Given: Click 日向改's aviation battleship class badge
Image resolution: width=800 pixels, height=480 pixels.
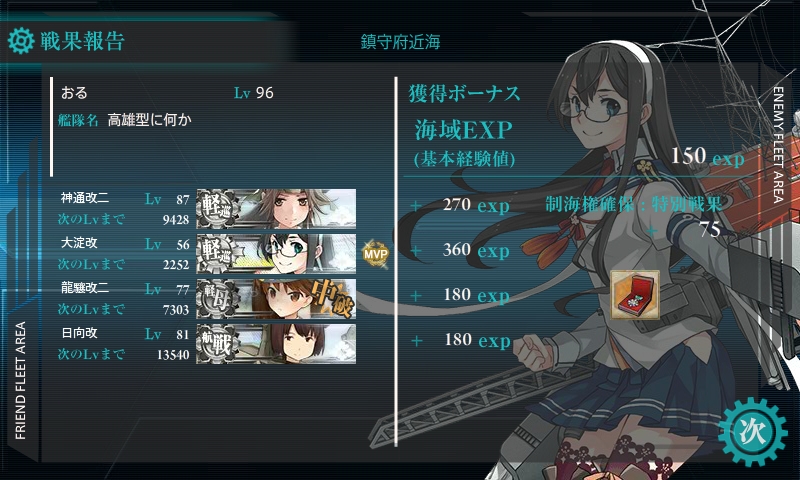Looking at the screenshot, I should coord(217,343).
